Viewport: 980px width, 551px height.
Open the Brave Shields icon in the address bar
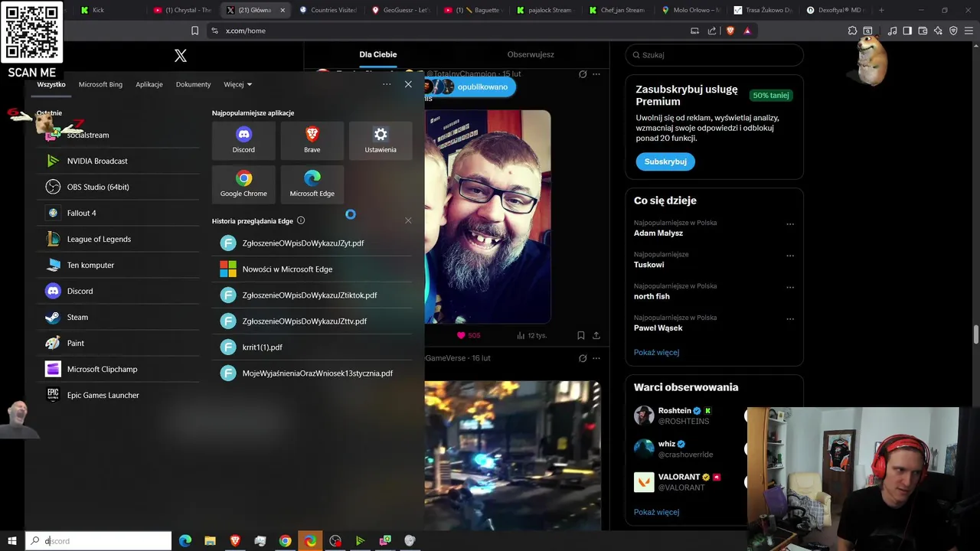point(730,31)
